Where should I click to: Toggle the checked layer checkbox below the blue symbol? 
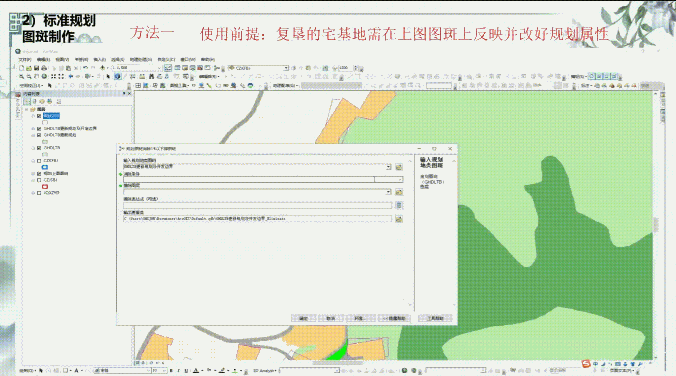point(39,173)
